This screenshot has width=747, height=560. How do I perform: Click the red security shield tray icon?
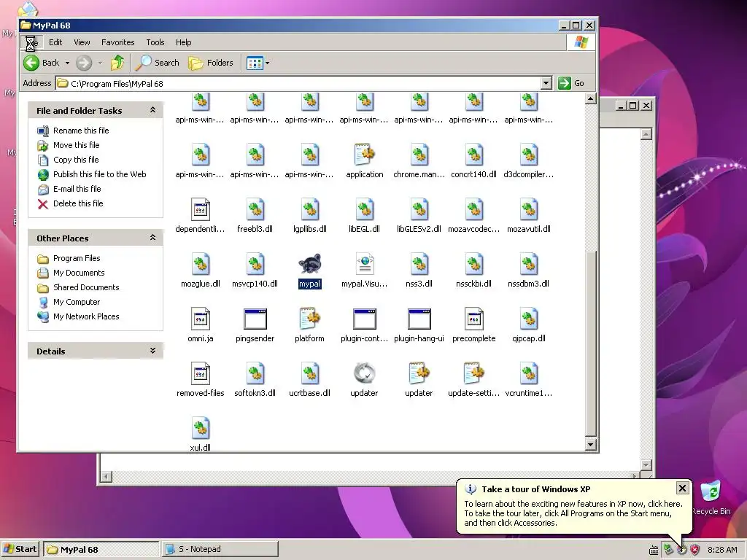[695, 550]
